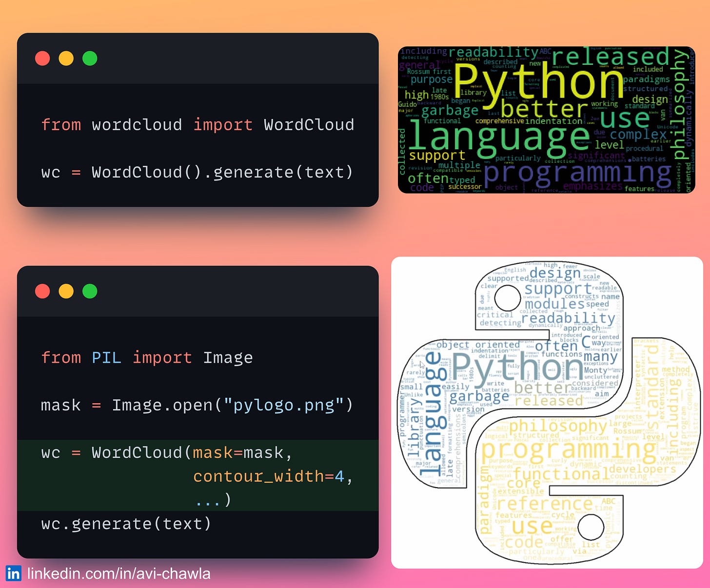
Task: Click the word "developers" in the logo cloud
Action: tap(642, 469)
